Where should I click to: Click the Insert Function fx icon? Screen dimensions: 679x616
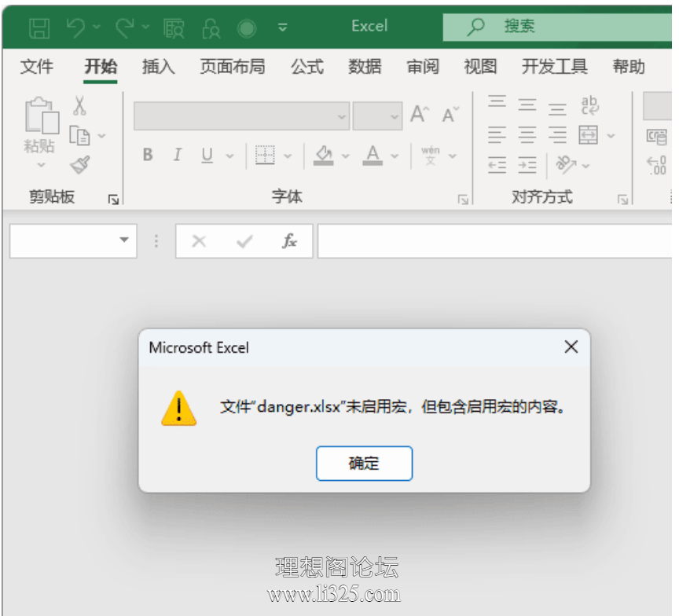pos(290,241)
